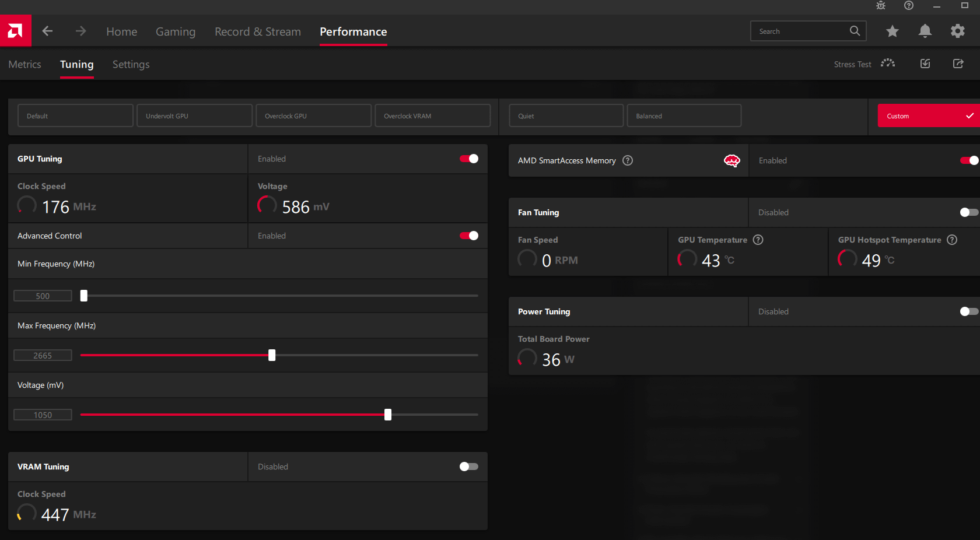The height and width of the screenshot is (540, 980).
Task: Click the 'Total Board Power' label
Action: 554,339
